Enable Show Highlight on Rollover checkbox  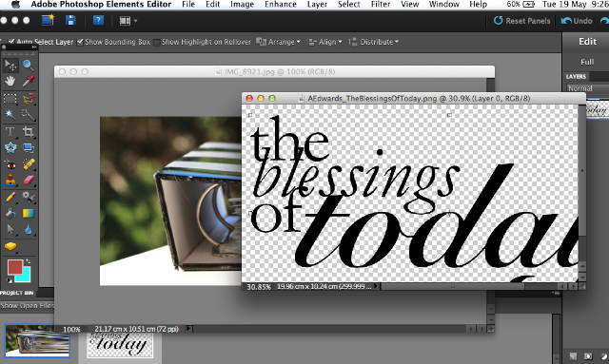[x=157, y=42]
